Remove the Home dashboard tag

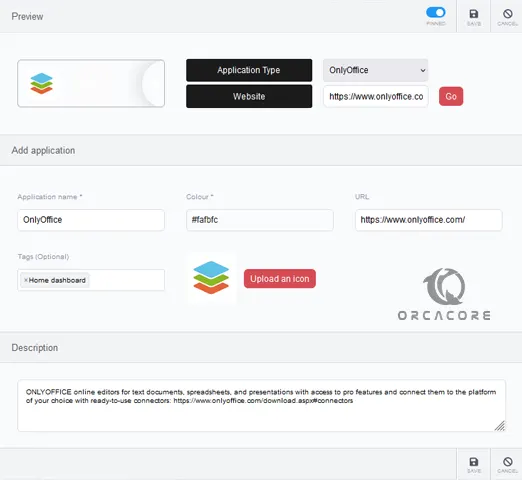coord(26,280)
